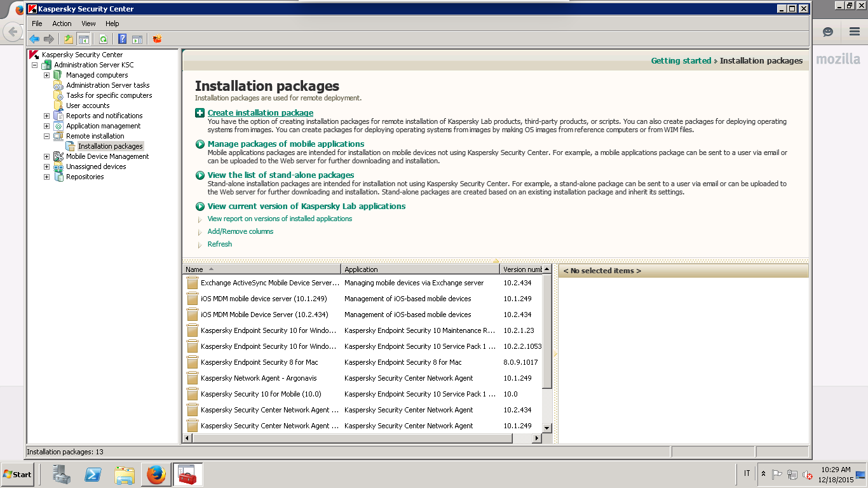Viewport: 868px width, 488px height.
Task: Collapse the Remote installation node
Action: click(46, 136)
